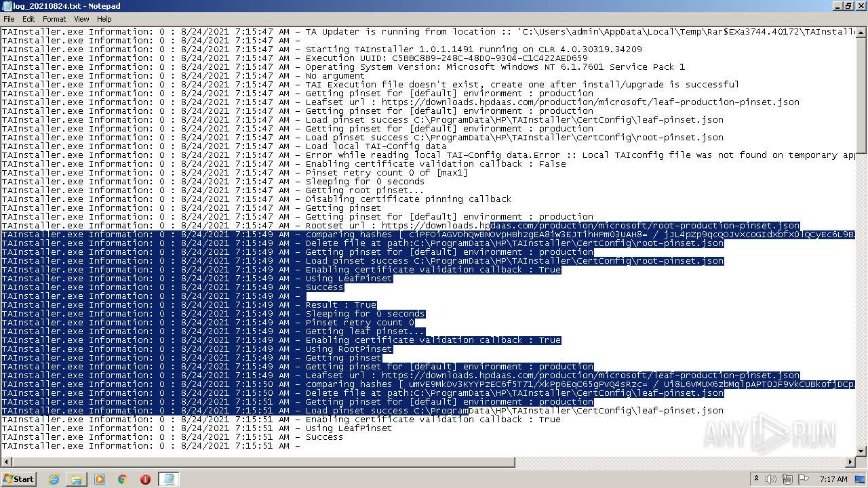Click 'Pinset retry count 0 of [max1]' line
Screen dimensions: 868x488
235,173
